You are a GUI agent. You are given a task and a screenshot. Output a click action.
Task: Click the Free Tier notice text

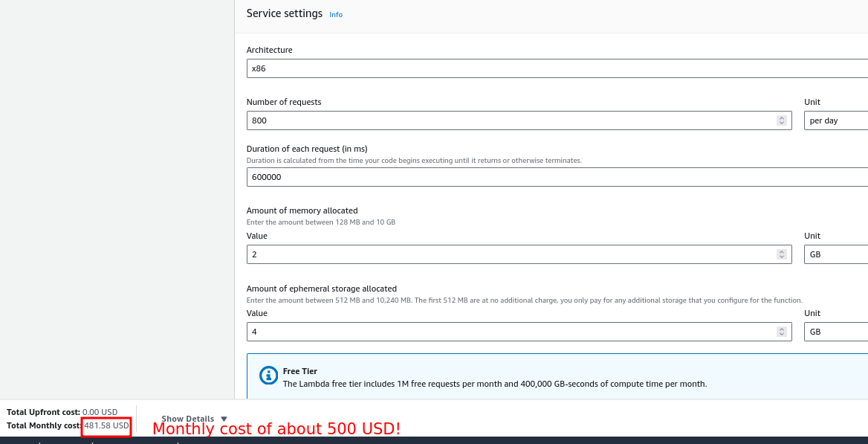pyautogui.click(x=494, y=384)
